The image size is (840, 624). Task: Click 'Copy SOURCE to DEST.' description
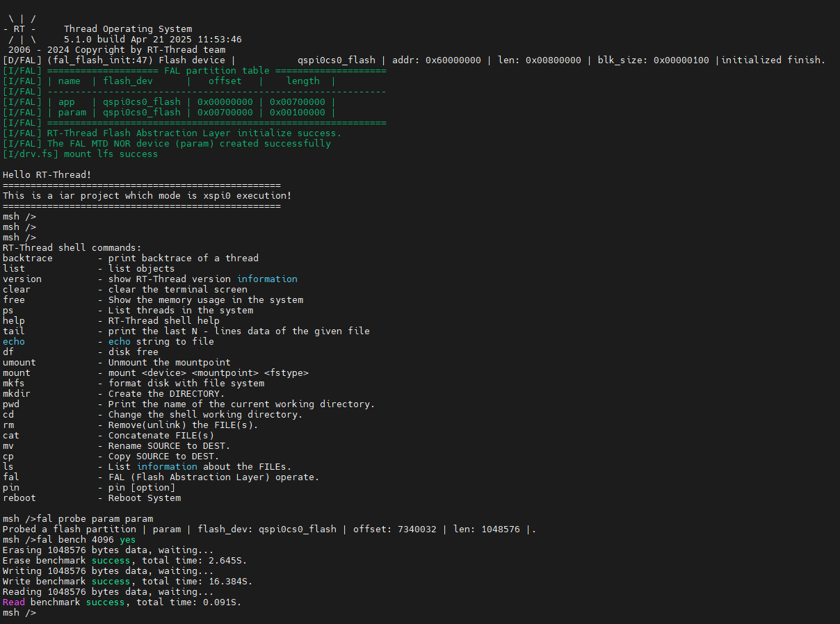163,457
